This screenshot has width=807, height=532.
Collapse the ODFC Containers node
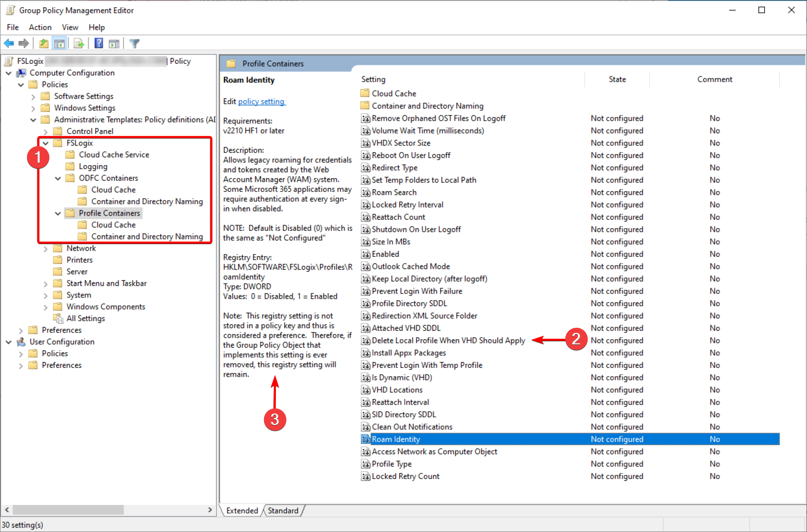pos(58,178)
